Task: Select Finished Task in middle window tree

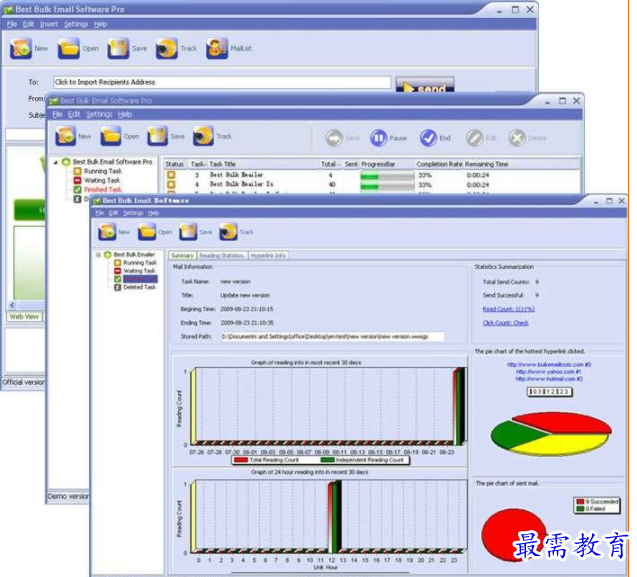Action: click(x=103, y=189)
